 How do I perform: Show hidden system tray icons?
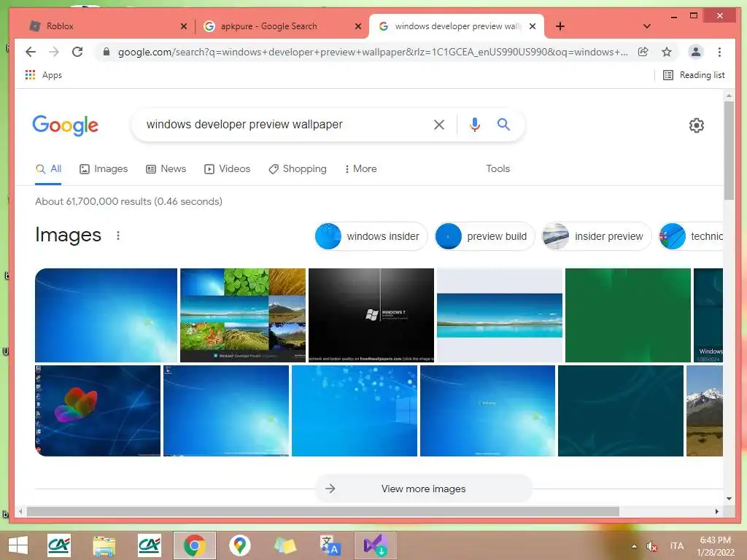coord(634,546)
